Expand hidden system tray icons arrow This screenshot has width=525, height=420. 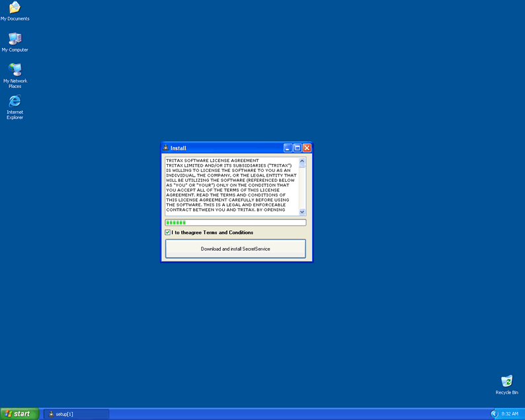click(x=494, y=414)
